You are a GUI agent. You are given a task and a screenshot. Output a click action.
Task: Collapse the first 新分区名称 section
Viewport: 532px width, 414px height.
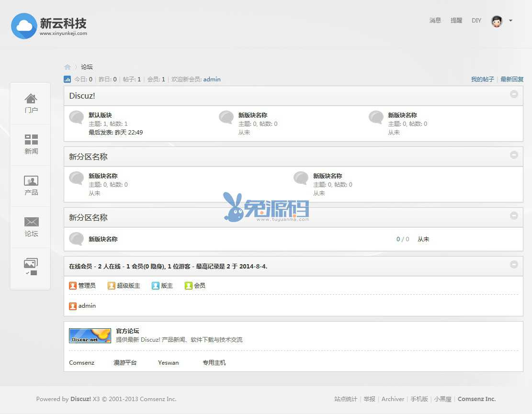point(514,155)
